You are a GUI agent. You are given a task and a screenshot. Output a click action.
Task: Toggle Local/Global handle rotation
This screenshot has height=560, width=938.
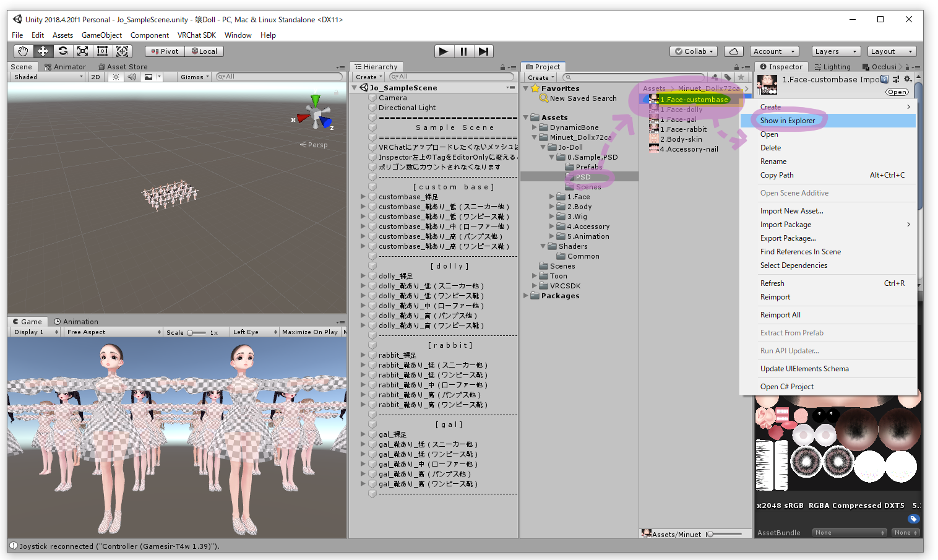click(204, 51)
